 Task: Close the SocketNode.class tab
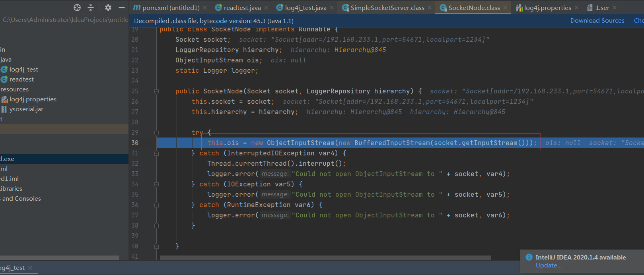505,8
